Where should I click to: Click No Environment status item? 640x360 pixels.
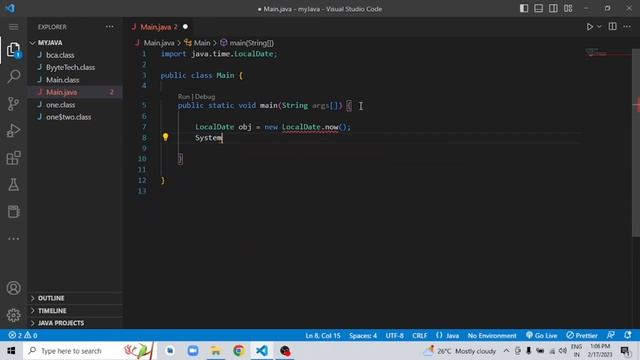coord(492,336)
